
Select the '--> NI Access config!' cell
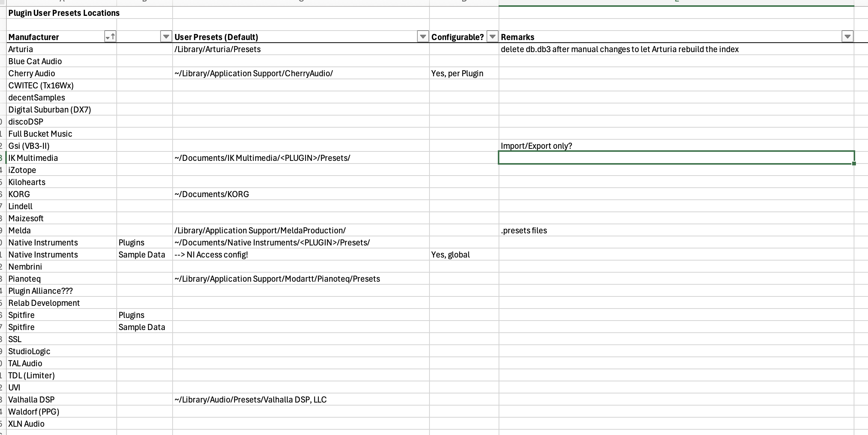click(x=301, y=255)
